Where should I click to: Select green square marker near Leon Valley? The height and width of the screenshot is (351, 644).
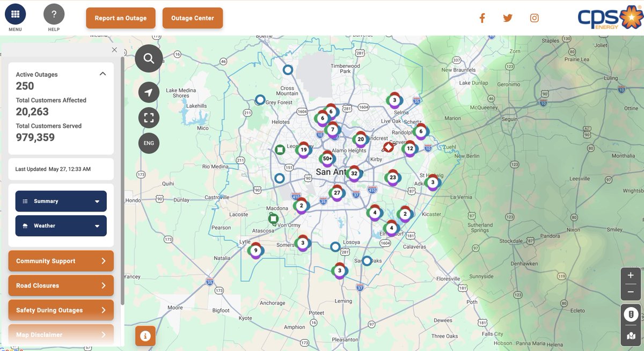(280, 149)
